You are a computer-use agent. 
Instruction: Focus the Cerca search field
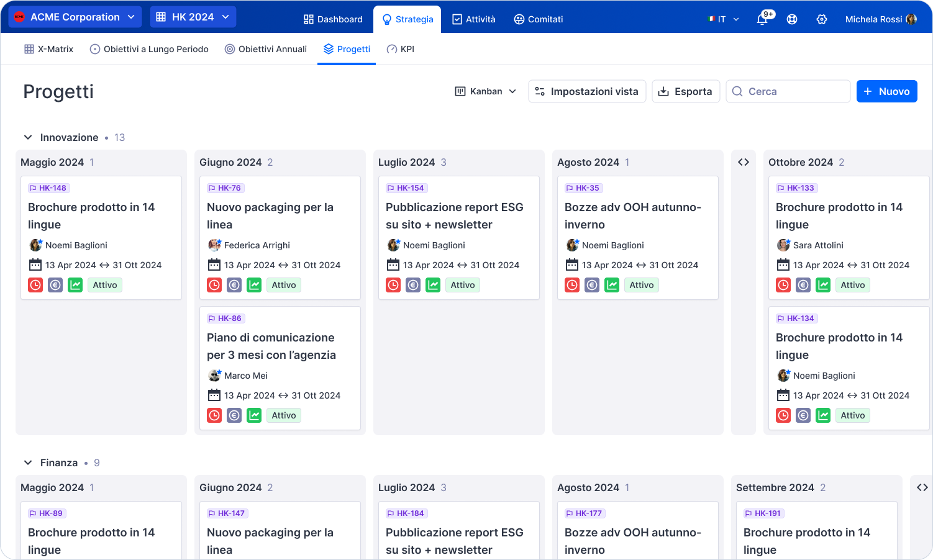click(x=788, y=91)
